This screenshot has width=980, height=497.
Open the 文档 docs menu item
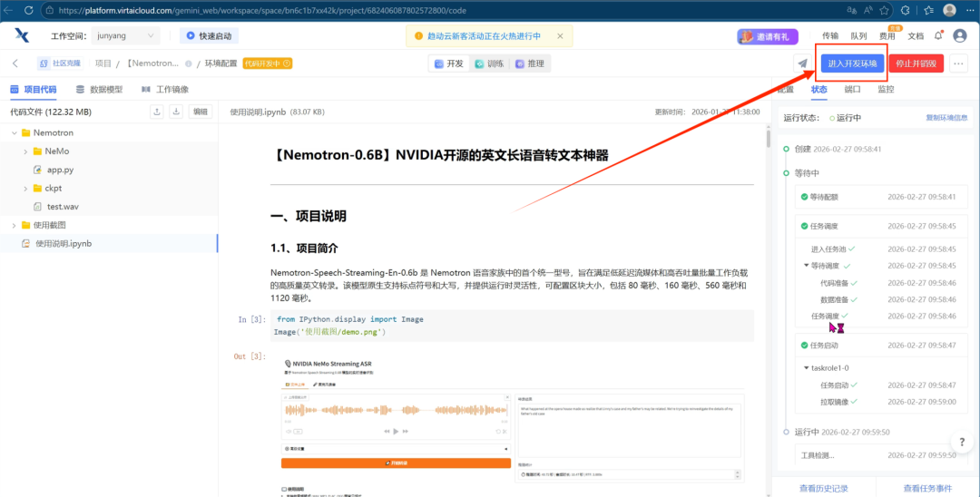coord(916,36)
